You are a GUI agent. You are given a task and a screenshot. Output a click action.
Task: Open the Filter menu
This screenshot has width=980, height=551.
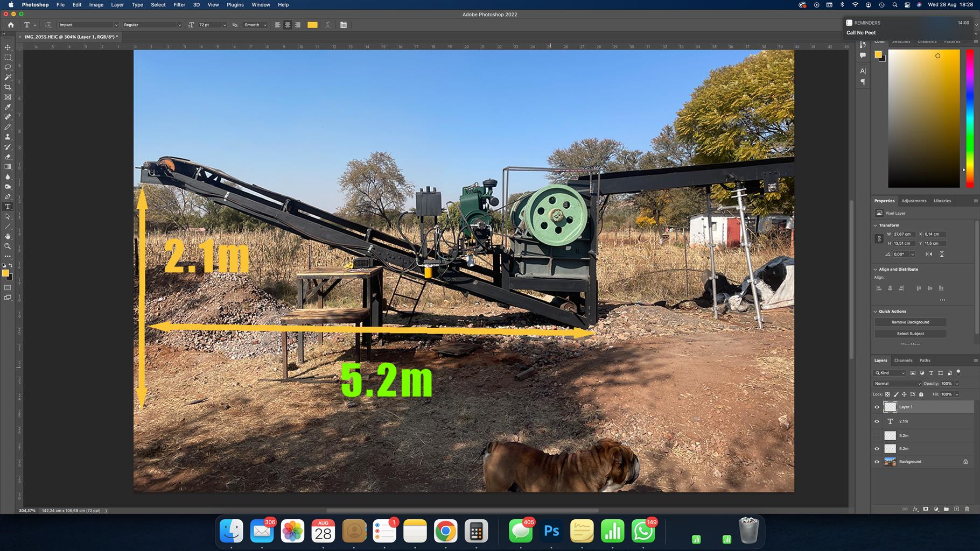pos(179,5)
